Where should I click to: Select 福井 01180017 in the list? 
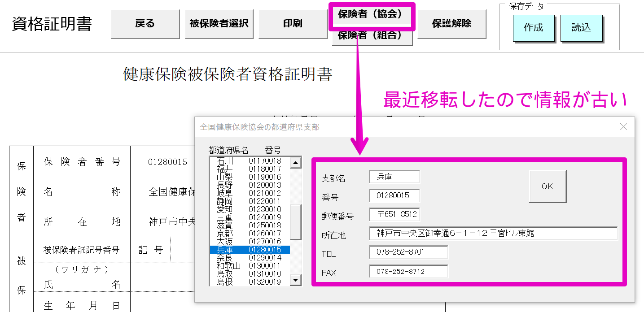[x=250, y=169]
